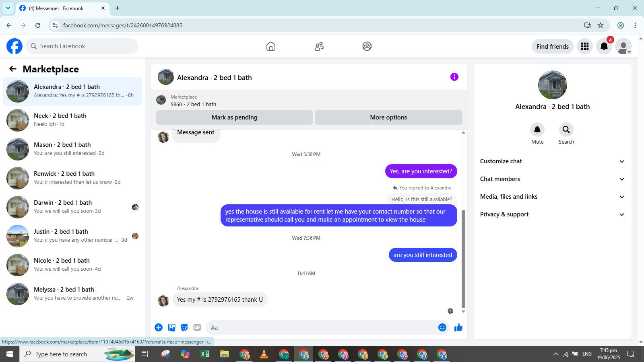Open File Explorer from the taskbar
The width and height of the screenshot is (644, 362).
[224, 354]
